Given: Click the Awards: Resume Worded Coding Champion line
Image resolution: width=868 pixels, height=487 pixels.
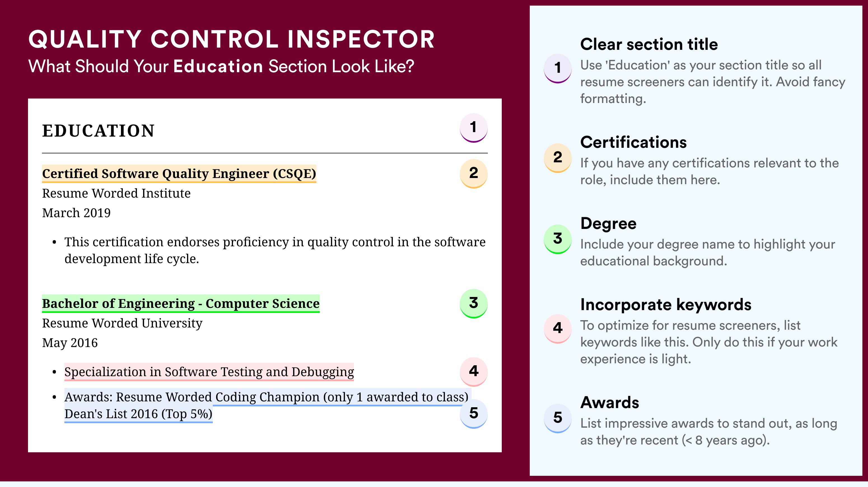Looking at the screenshot, I should tap(266, 397).
